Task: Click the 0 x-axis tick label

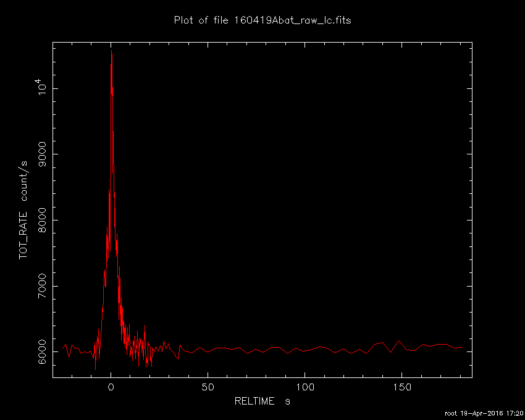Action: pos(111,387)
